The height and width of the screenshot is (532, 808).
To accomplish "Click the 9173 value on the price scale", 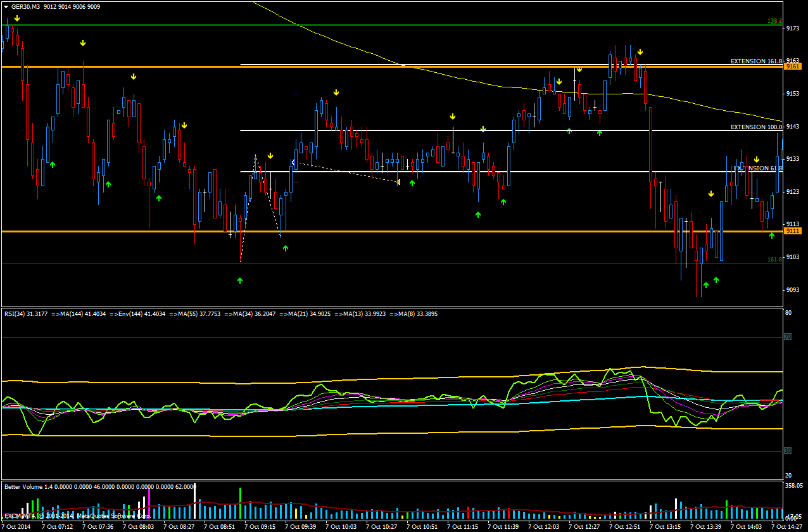I will click(793, 28).
